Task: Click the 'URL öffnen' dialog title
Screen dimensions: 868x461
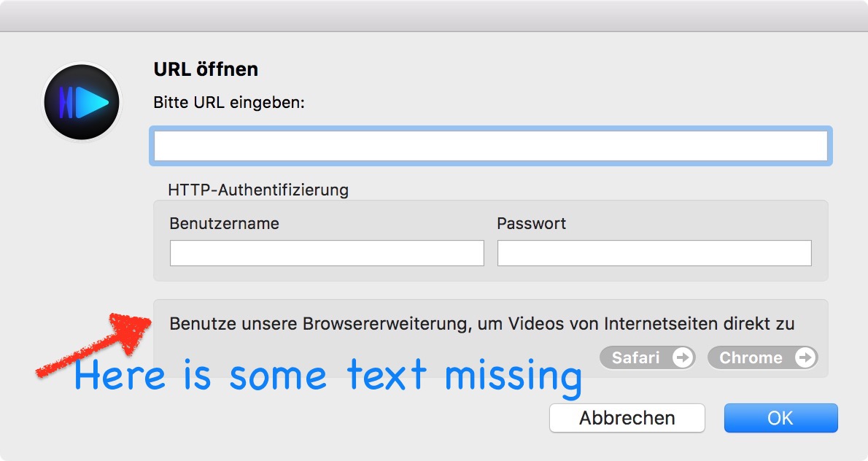Action: pyautogui.click(x=205, y=69)
